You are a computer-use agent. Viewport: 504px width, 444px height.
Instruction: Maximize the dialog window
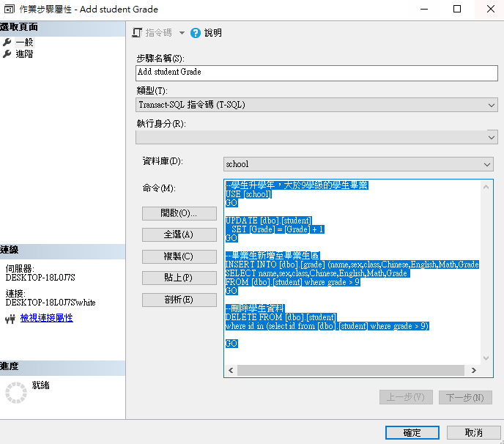[457, 9]
